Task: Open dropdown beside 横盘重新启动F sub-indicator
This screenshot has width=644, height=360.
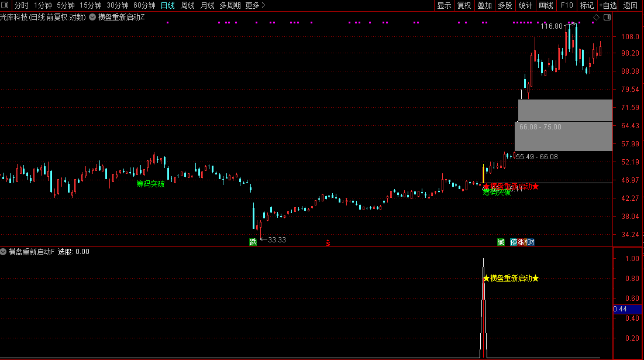Action: (4, 252)
